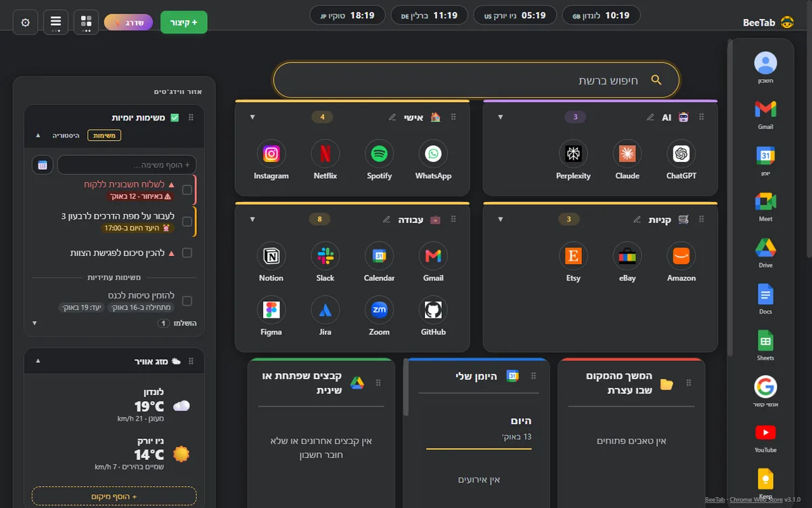Check off the task לשלוח חשבונית ללקוח
812x508 pixels.
[187, 190]
